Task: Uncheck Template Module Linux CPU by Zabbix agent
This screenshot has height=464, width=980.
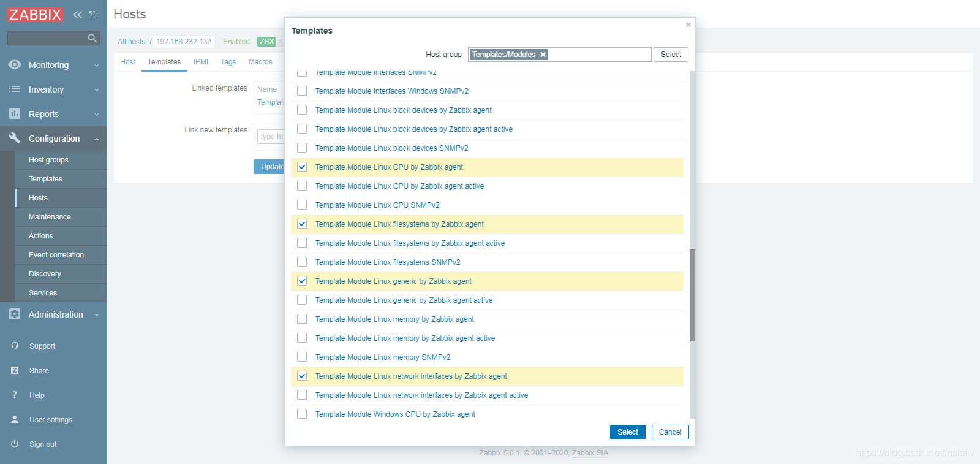Action: coord(302,167)
